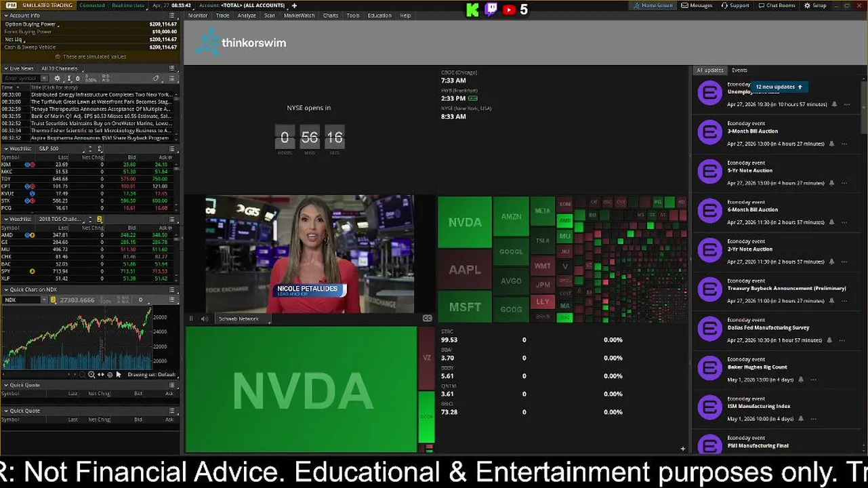Click the plus icon next to Account selector
This screenshot has height=488, width=868.
294,5
